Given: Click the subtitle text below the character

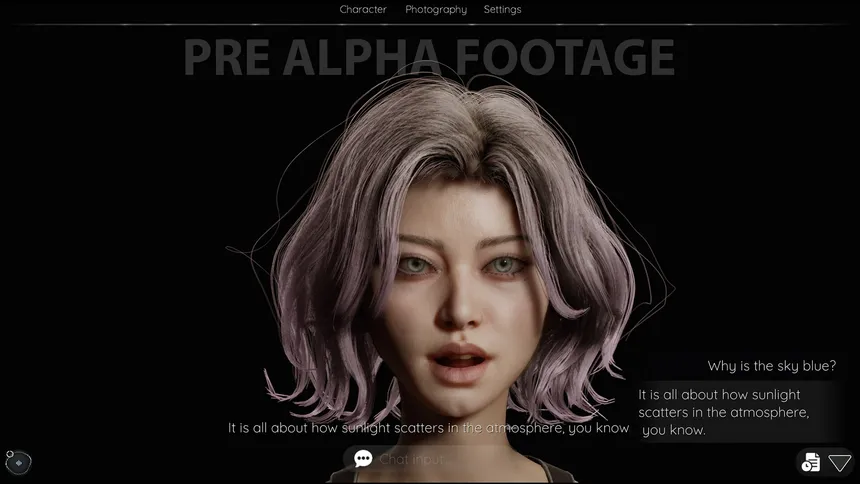Looking at the screenshot, I should 428,428.
